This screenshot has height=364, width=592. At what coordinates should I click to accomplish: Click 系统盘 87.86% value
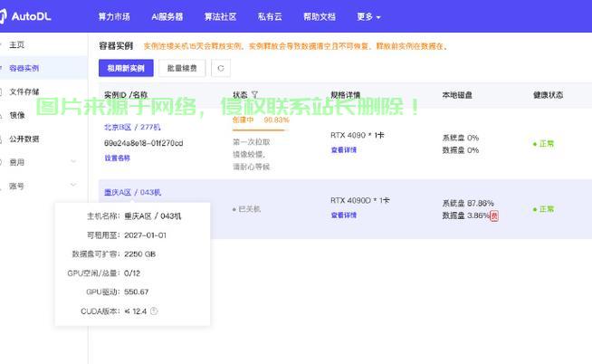[x=468, y=203]
